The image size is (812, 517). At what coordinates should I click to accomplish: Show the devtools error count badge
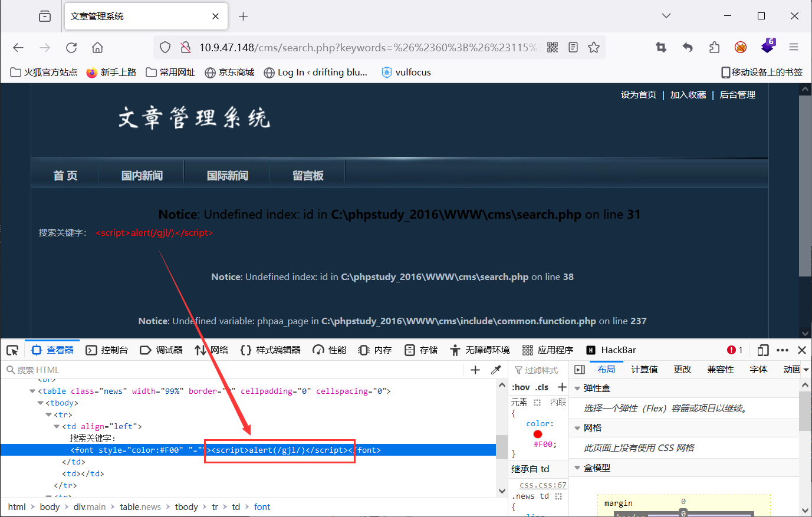click(735, 350)
